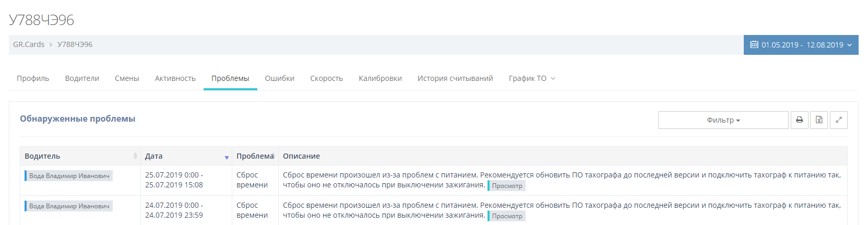Go to the Ошибки tab
This screenshot has width=868, height=225.
pyautogui.click(x=280, y=78)
